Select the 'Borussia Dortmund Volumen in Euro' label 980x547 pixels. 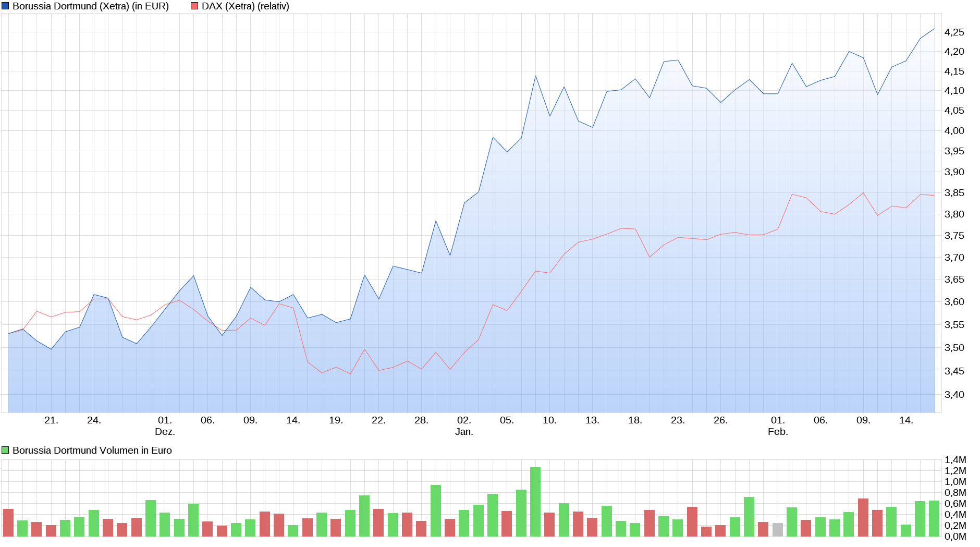tap(92, 450)
